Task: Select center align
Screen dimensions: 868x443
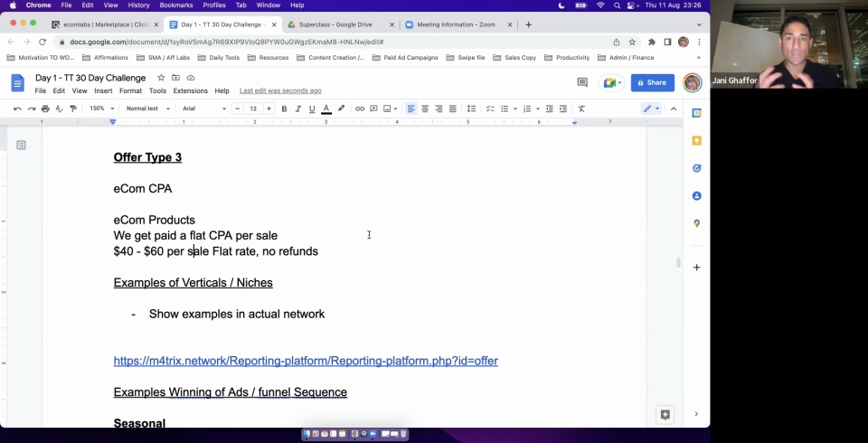Action: coord(425,108)
